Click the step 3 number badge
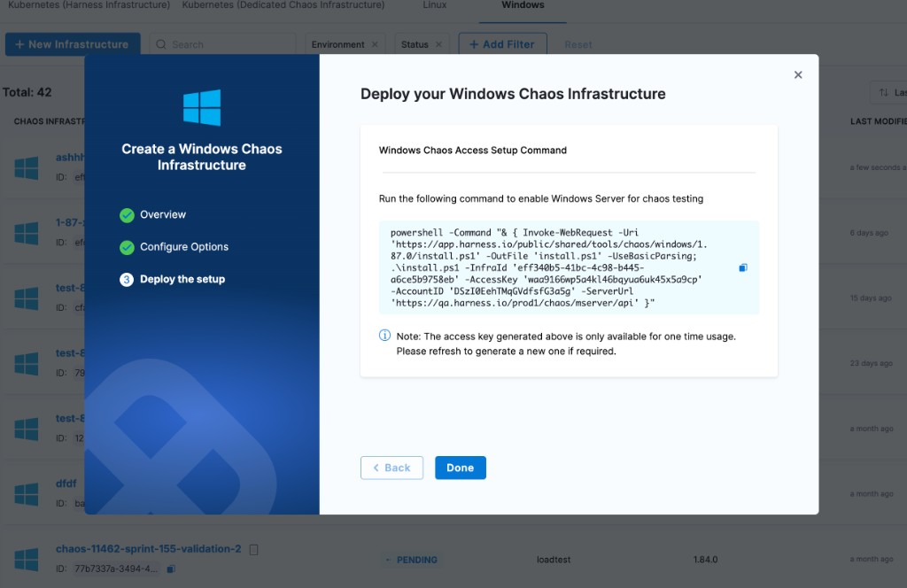Screen dimensions: 907x588 tap(127, 280)
